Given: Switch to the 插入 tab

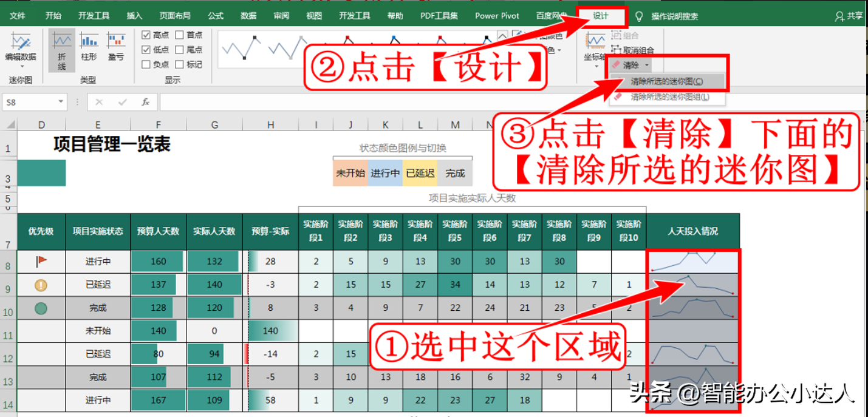Looking at the screenshot, I should pos(134,16).
